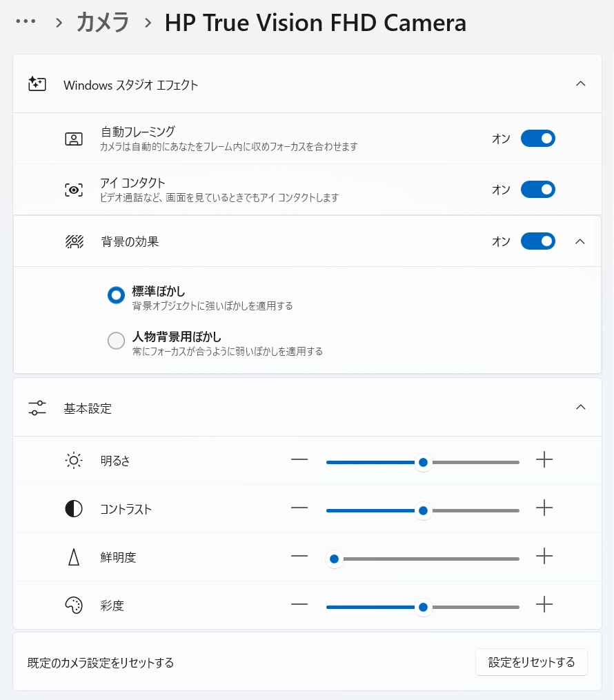Image resolution: width=614 pixels, height=700 pixels.
Task: Collapse the 基本設定 section
Action: [580, 407]
